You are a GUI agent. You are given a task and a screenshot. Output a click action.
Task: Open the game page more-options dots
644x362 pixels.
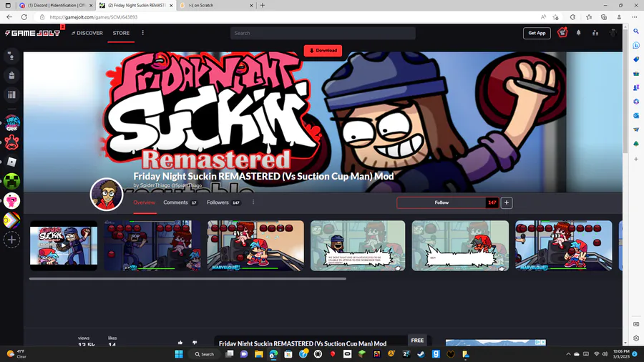click(x=253, y=202)
